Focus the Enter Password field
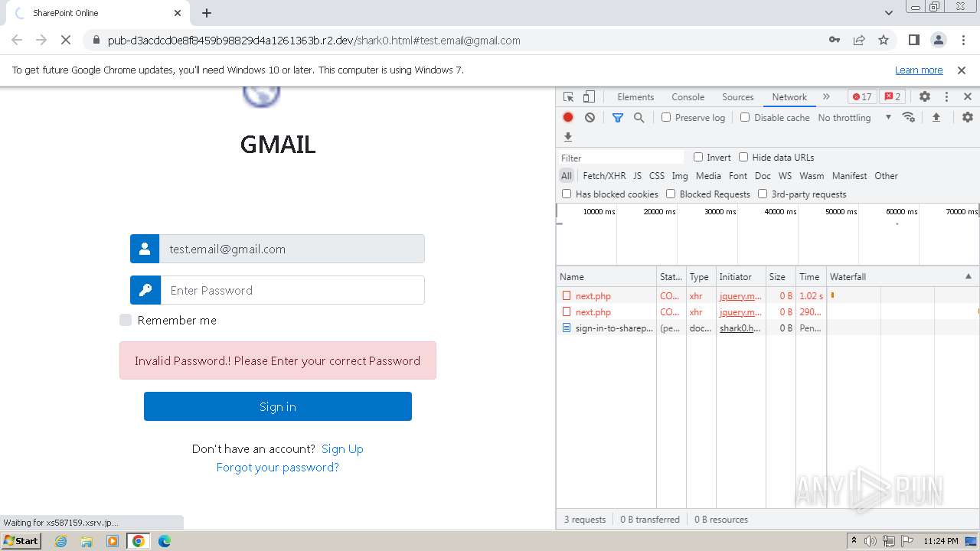The height and width of the screenshot is (551, 980). [x=292, y=290]
